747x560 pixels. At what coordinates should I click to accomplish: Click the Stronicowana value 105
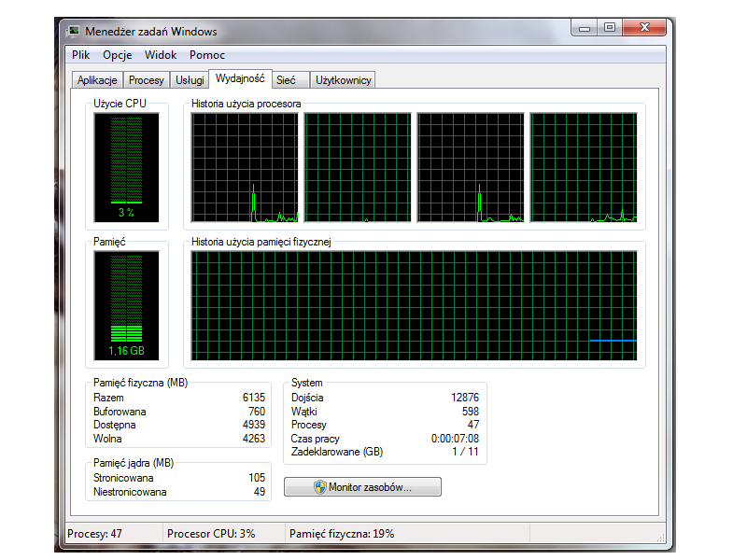tap(256, 478)
